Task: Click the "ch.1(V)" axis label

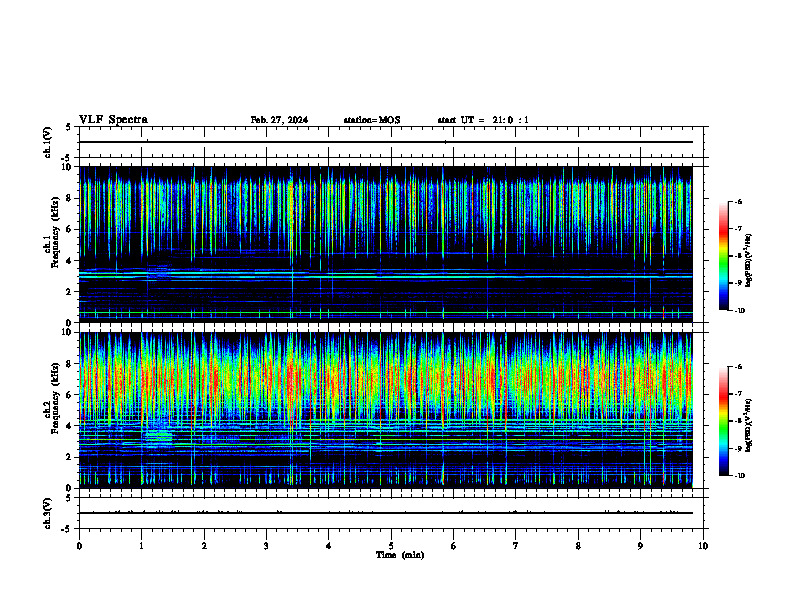Action: point(47,142)
